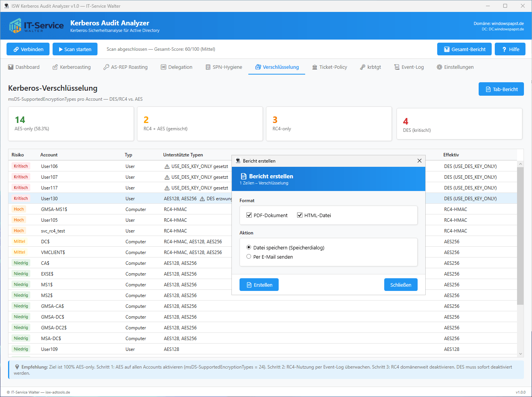Click the Gesamt-Bericht button
The height and width of the screenshot is (397, 532).
(464, 49)
